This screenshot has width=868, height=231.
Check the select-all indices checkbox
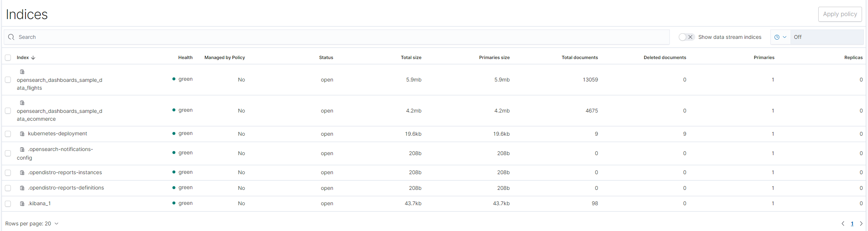click(8, 58)
